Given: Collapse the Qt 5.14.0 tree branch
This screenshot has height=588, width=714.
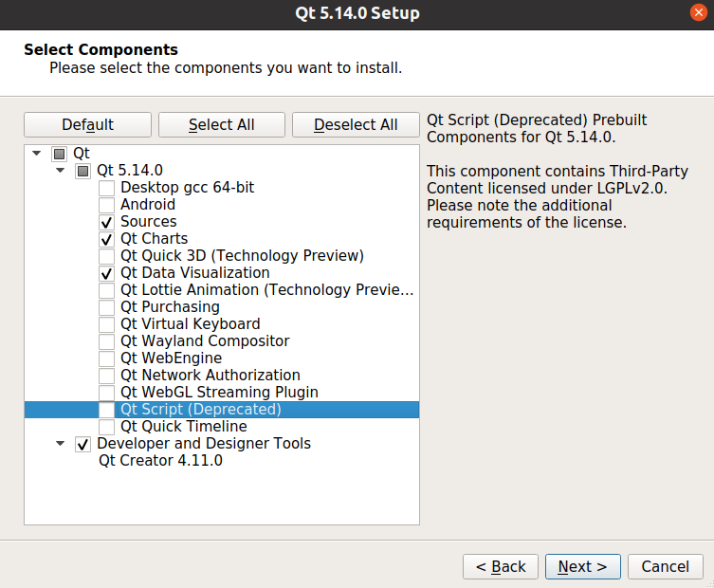Looking at the screenshot, I should click(x=60, y=171).
